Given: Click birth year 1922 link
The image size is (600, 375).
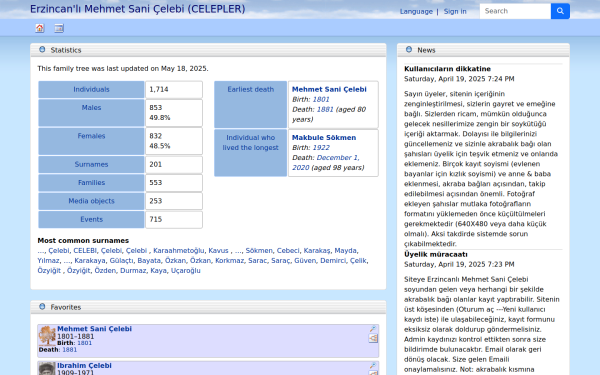Looking at the screenshot, I should point(321,148).
